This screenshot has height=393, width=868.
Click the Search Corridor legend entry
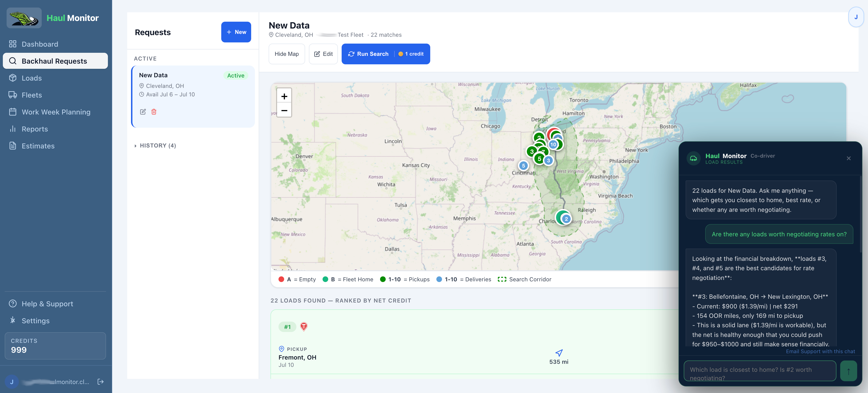525,279
